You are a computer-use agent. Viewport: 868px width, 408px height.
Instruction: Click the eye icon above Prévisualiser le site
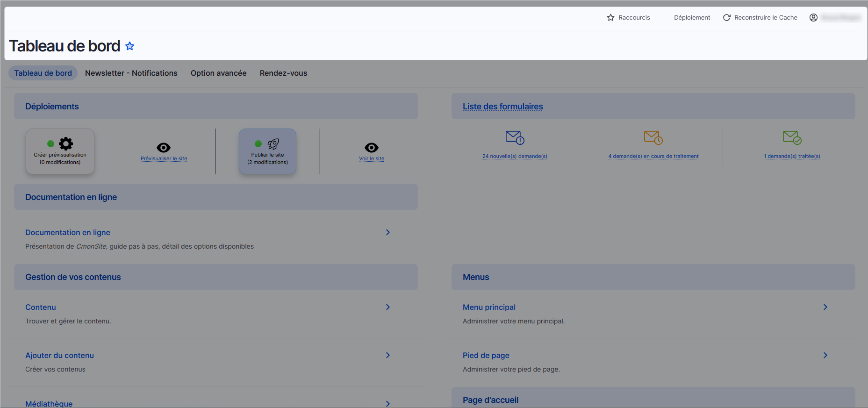164,148
